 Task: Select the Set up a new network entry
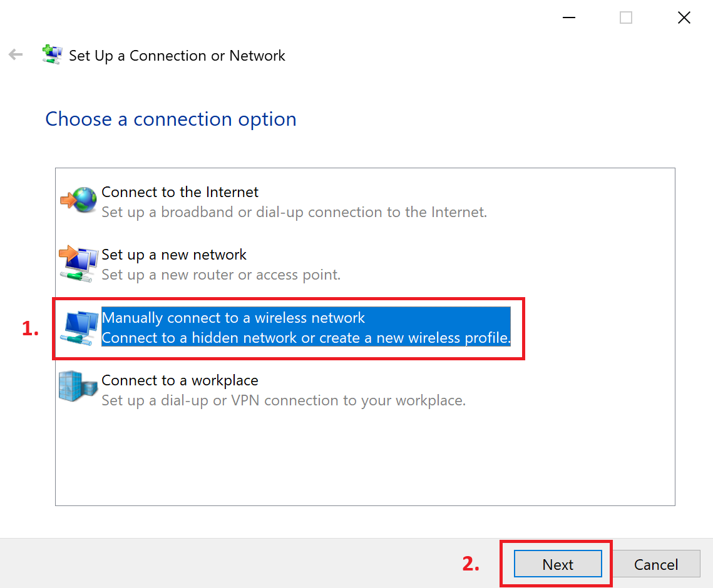click(173, 255)
